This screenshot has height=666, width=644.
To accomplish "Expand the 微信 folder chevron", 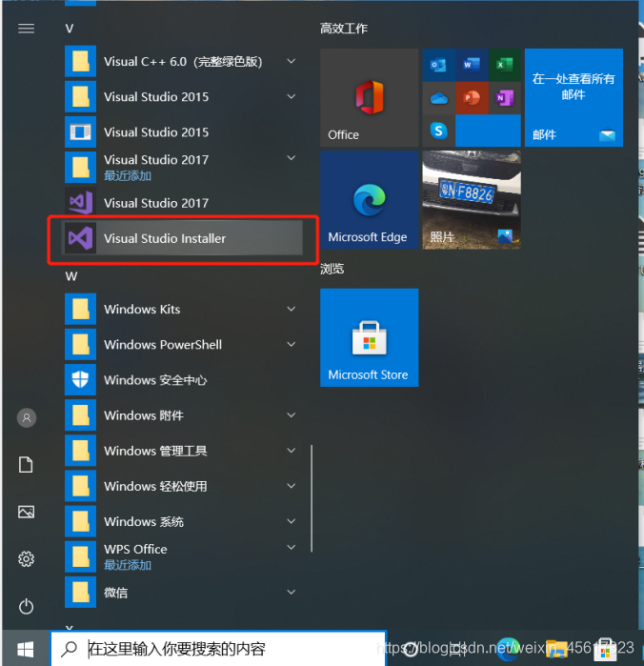I will tap(291, 592).
